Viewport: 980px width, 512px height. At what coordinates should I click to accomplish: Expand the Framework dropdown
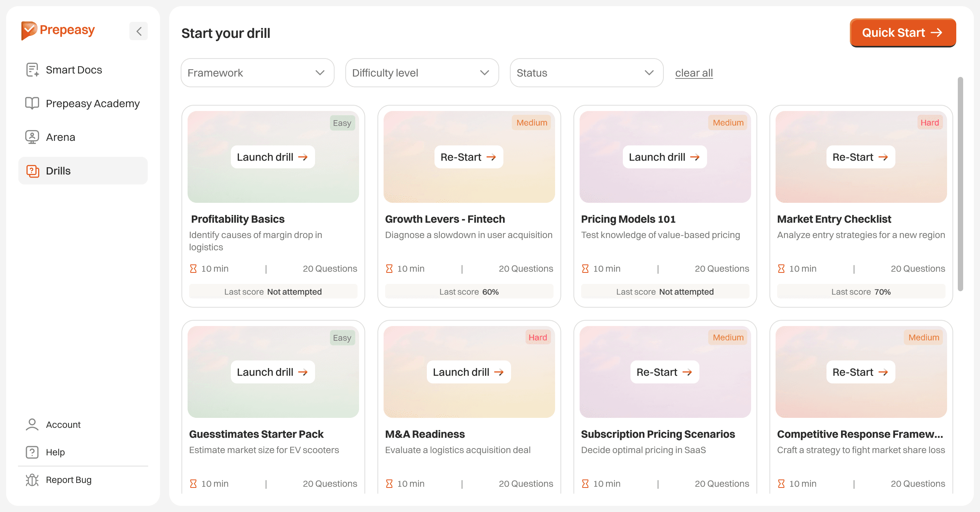(x=257, y=73)
